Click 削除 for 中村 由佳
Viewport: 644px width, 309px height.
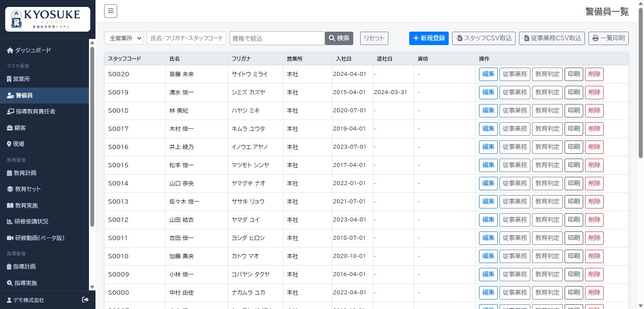(x=594, y=293)
